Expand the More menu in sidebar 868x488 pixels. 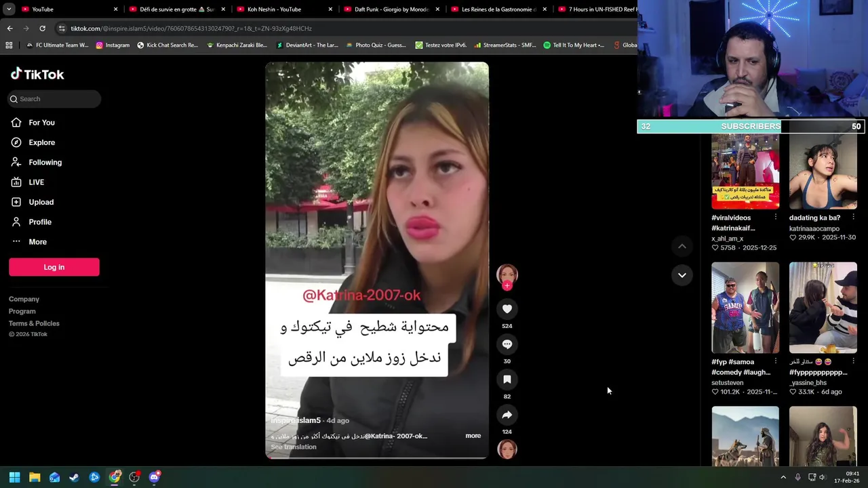point(37,242)
